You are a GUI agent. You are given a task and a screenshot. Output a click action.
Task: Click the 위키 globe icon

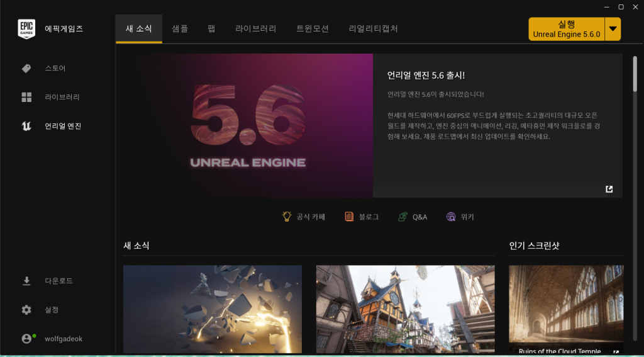point(451,217)
